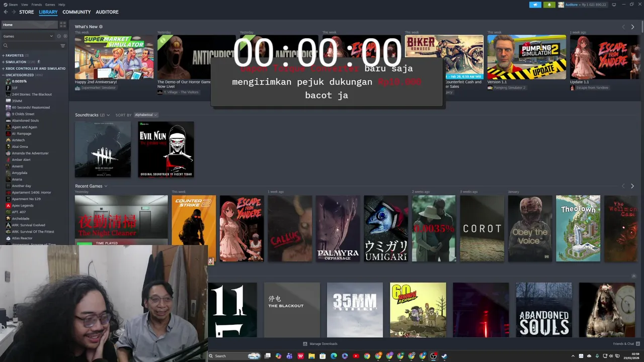Open COROT recent game tile
The image size is (644, 362).
coord(482,228)
